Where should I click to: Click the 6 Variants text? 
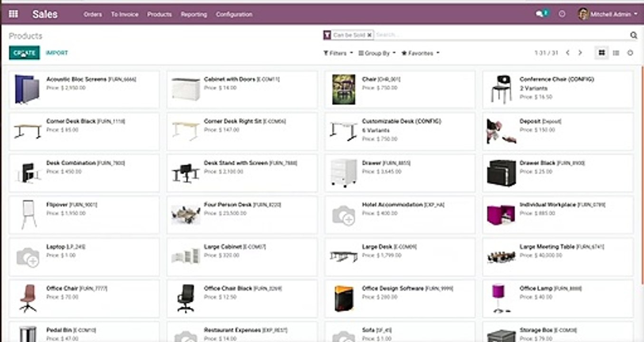(x=376, y=130)
